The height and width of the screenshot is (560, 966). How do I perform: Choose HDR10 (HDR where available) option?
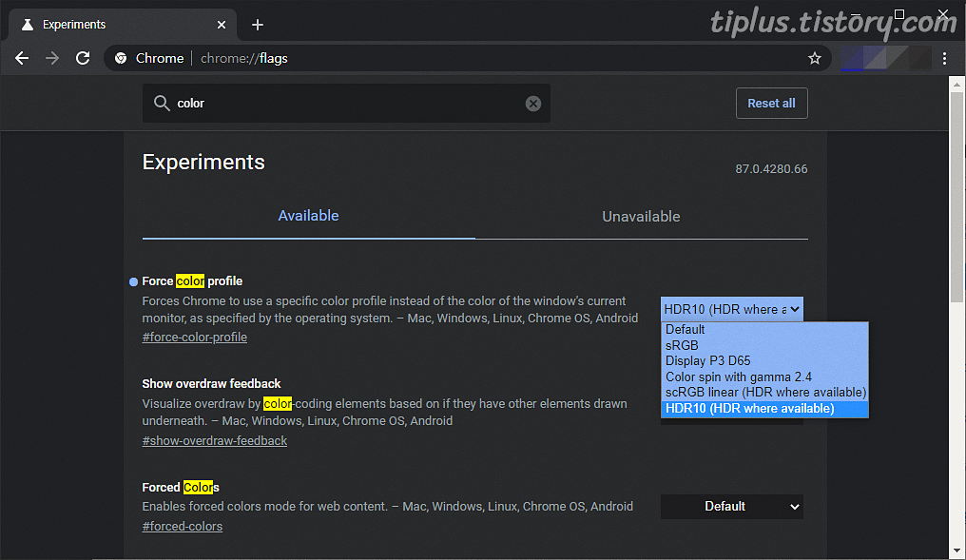click(764, 409)
